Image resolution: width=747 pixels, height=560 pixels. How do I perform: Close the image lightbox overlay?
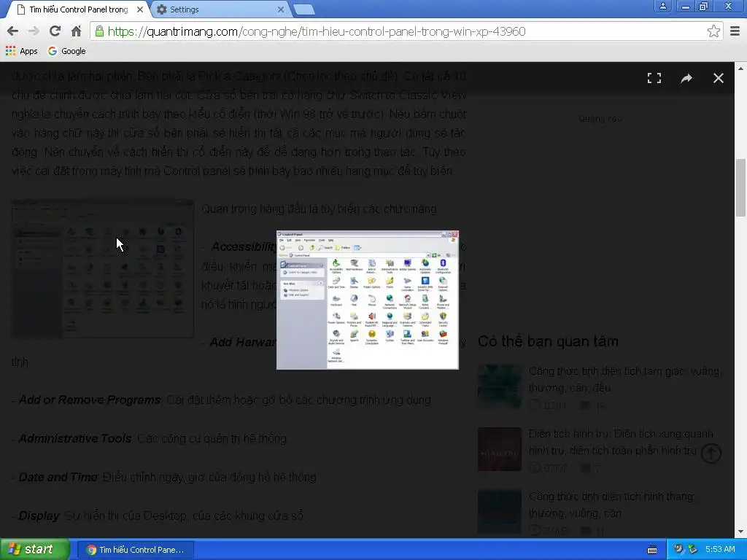coord(718,78)
